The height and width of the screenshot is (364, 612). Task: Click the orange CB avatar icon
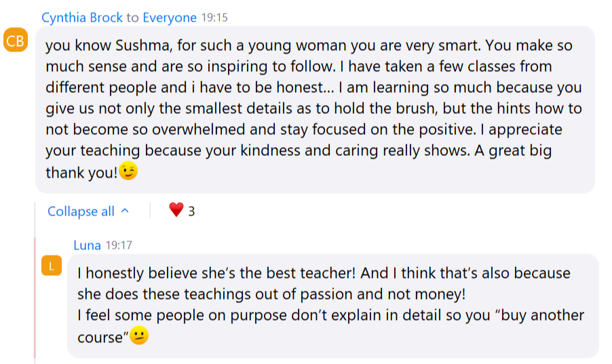(16, 40)
